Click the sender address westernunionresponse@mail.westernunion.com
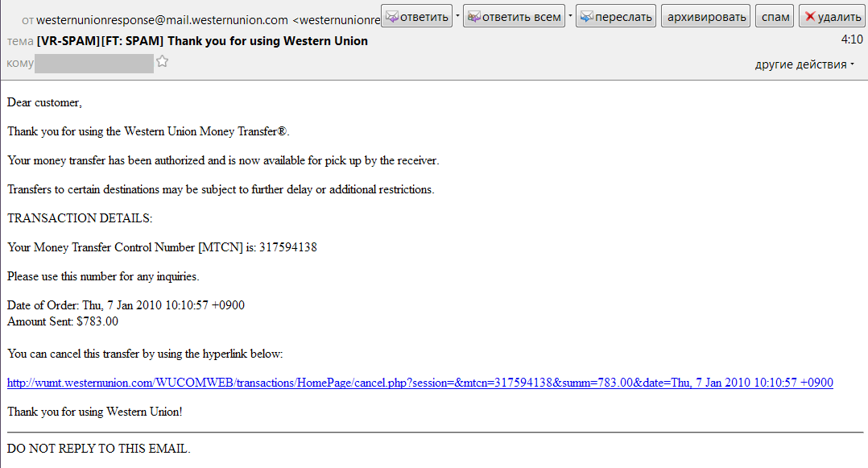The image size is (868, 468). click(x=162, y=19)
